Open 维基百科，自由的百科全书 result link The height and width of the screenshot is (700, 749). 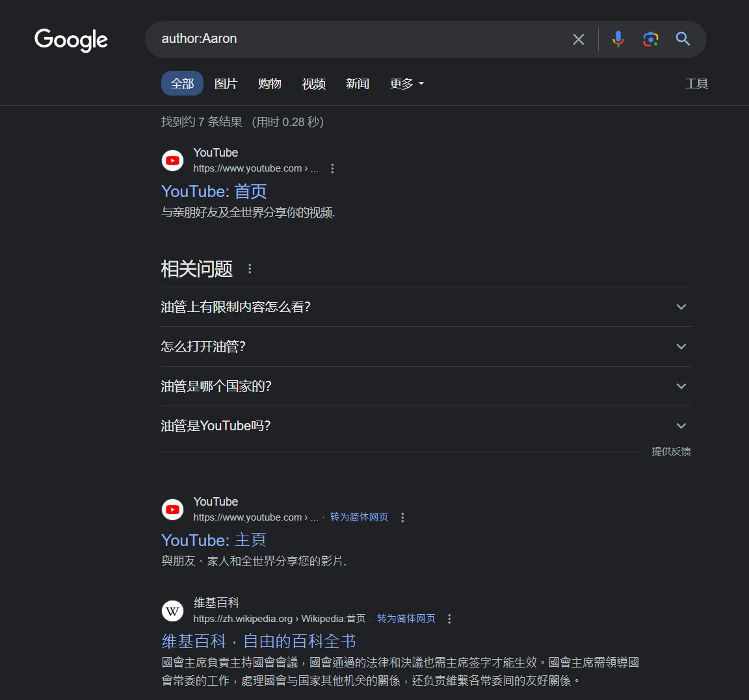click(259, 642)
